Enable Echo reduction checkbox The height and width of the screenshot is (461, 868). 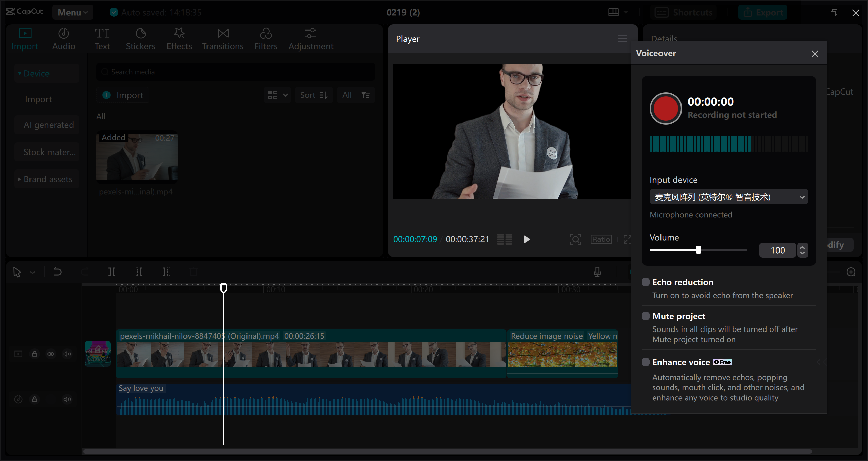tap(644, 282)
